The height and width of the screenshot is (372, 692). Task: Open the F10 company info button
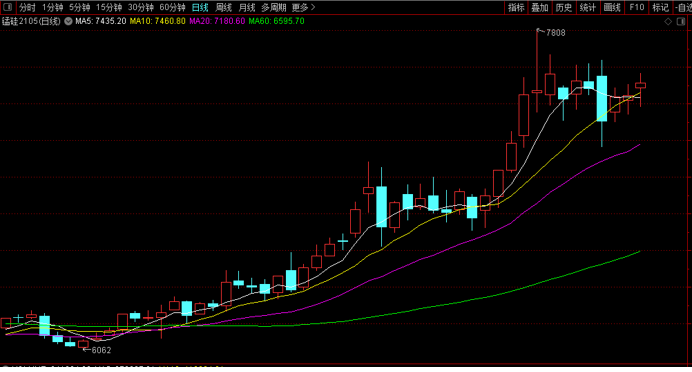click(636, 8)
